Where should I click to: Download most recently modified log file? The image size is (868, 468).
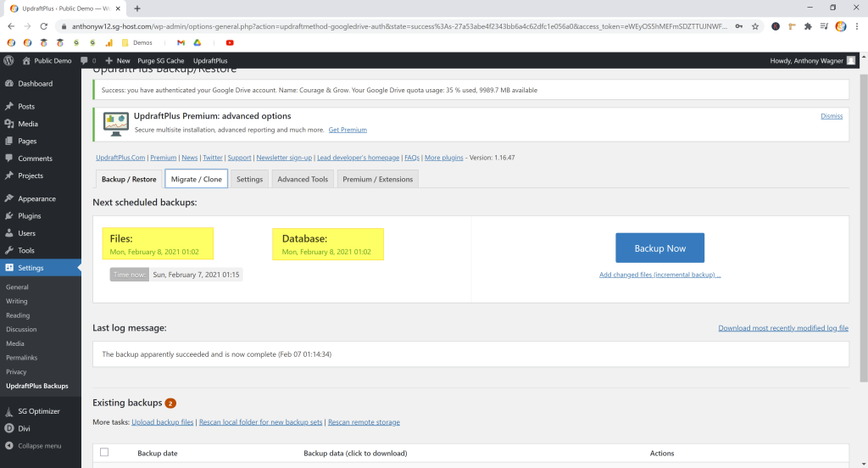[783, 328]
